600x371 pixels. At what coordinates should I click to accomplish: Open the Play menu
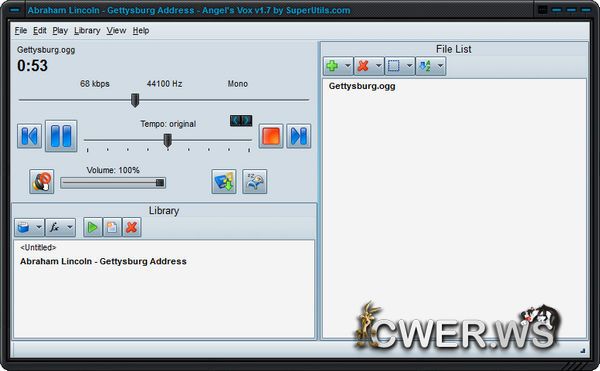coord(60,31)
